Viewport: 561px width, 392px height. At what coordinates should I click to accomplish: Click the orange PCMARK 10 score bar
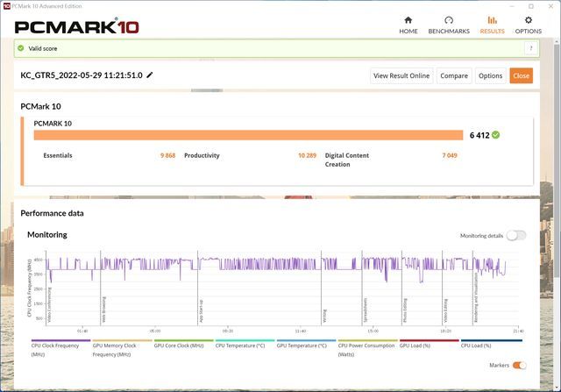coord(248,135)
